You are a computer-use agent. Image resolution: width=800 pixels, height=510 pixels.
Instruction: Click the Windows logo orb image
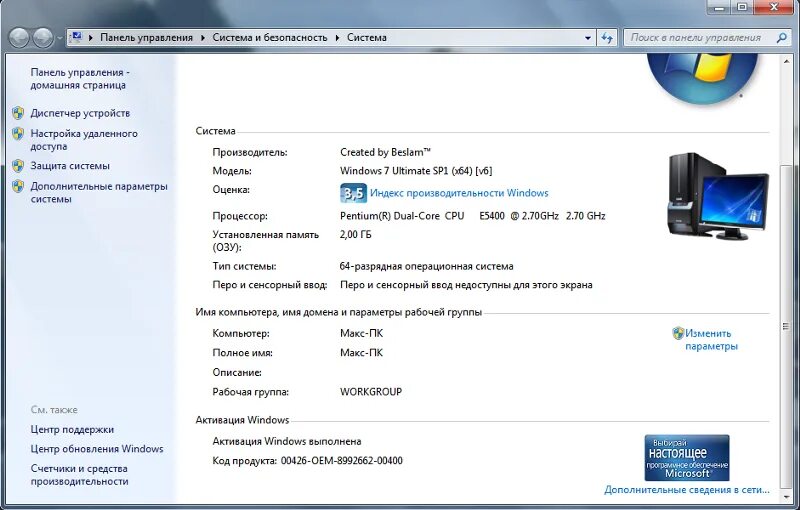click(702, 78)
